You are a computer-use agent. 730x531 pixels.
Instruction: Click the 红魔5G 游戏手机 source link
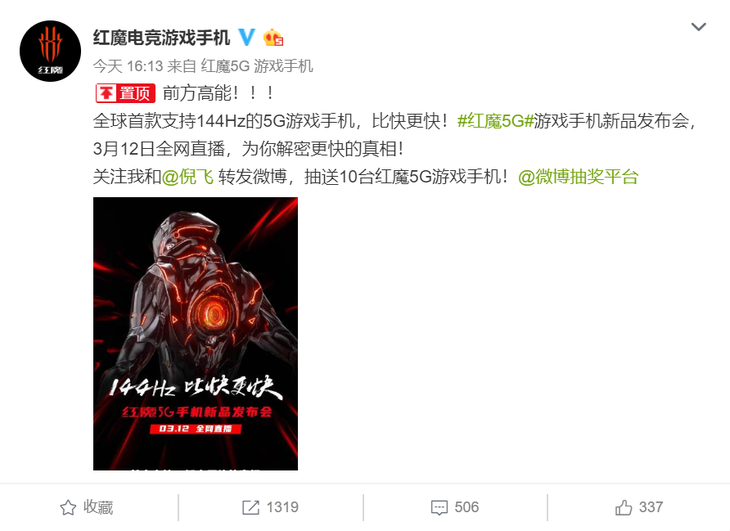257,66
